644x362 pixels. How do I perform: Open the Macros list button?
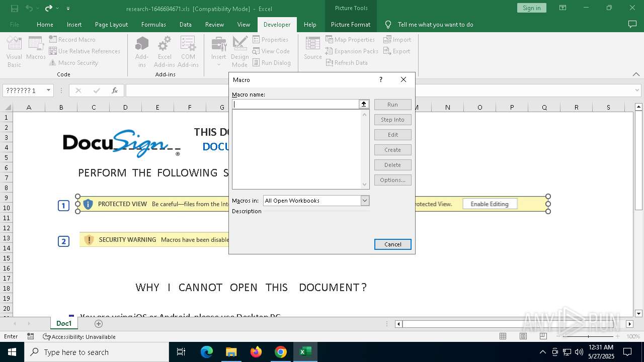[36, 49]
